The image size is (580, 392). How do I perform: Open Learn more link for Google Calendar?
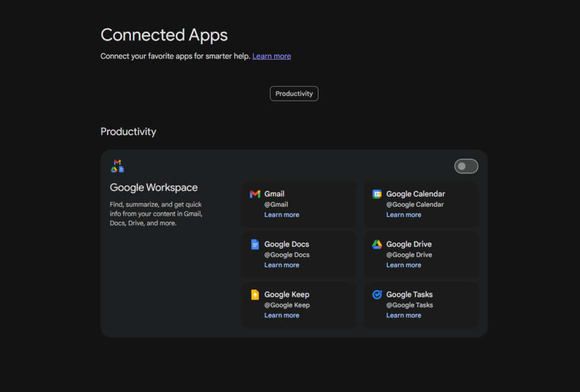[403, 215]
